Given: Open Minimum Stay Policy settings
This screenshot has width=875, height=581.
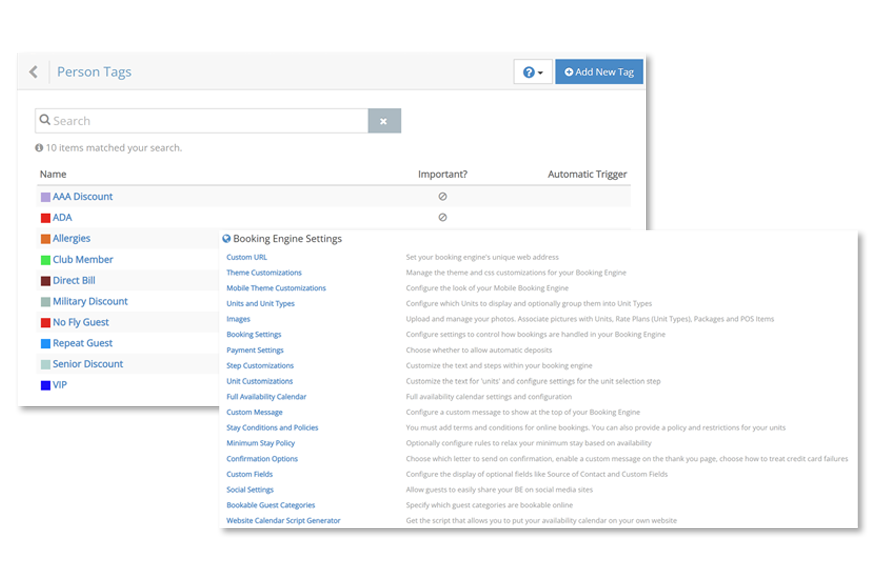Looking at the screenshot, I should [x=260, y=443].
